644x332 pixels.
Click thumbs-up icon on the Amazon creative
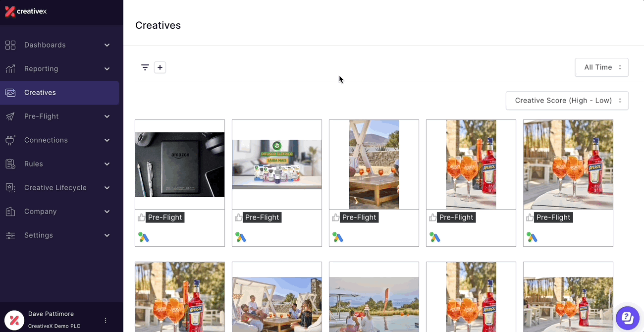coord(142,218)
